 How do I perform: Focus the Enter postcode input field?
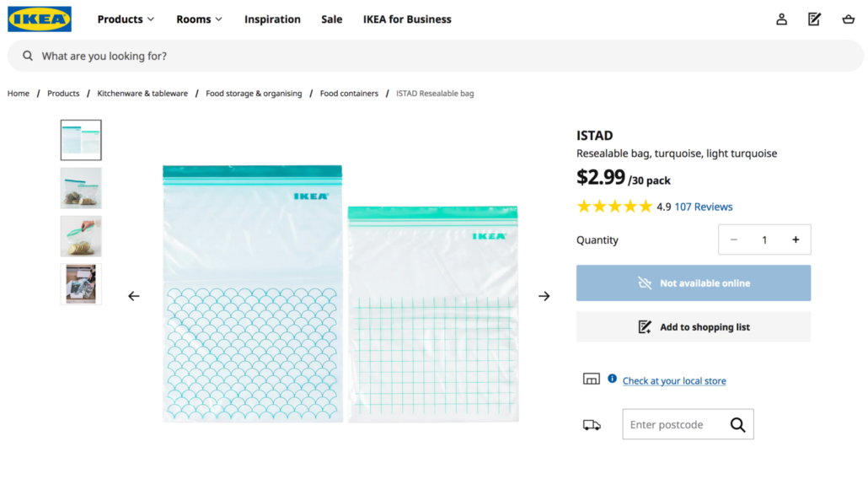click(x=675, y=425)
